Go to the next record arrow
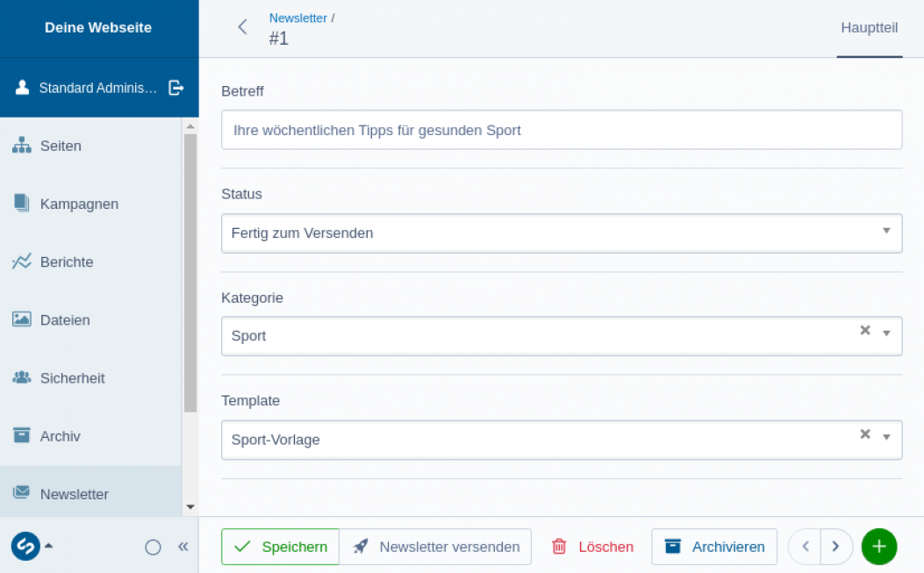The width and height of the screenshot is (924, 573). pos(836,547)
